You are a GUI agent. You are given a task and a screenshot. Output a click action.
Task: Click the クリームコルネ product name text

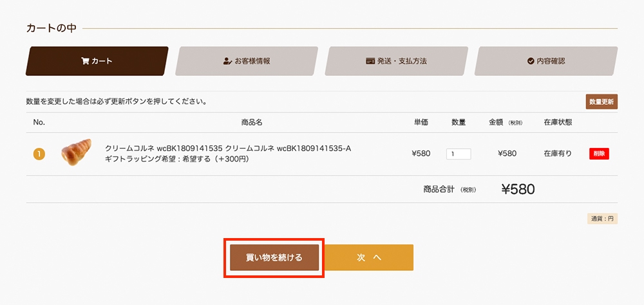point(228,149)
